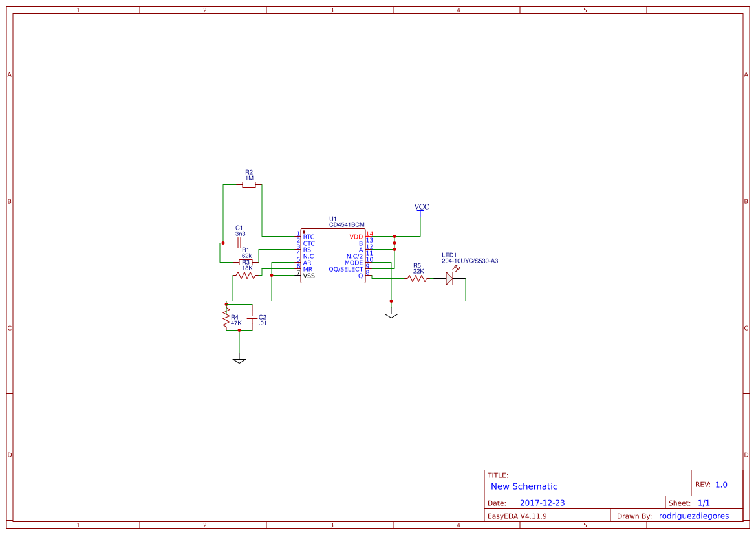Click the 'R2' designator label

click(x=249, y=172)
